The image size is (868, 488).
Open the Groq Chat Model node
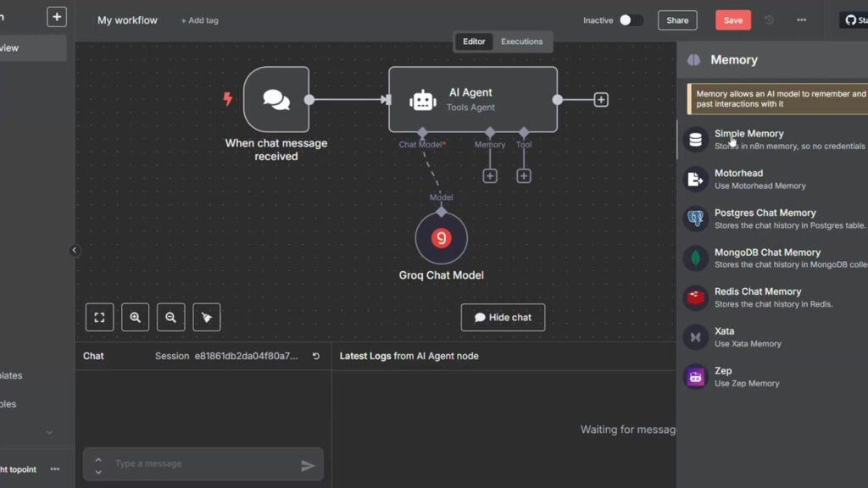[x=441, y=238]
